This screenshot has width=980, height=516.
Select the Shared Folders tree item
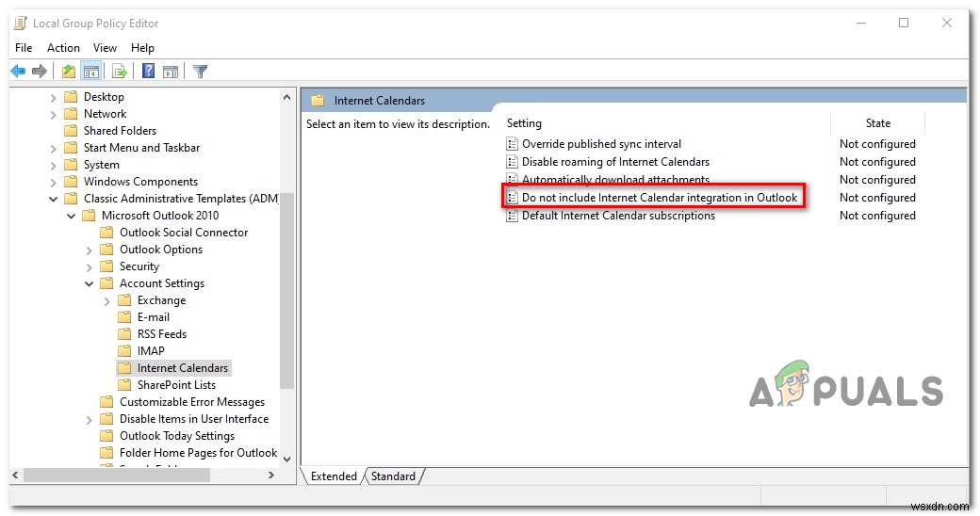pos(120,131)
